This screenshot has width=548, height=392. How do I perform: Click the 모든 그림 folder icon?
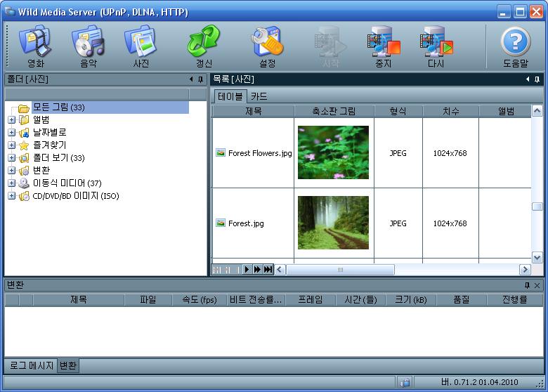point(23,108)
